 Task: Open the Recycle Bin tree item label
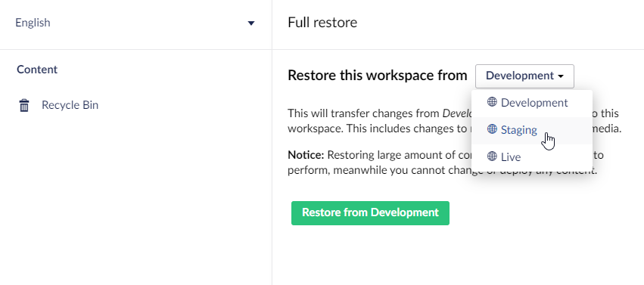coord(70,105)
